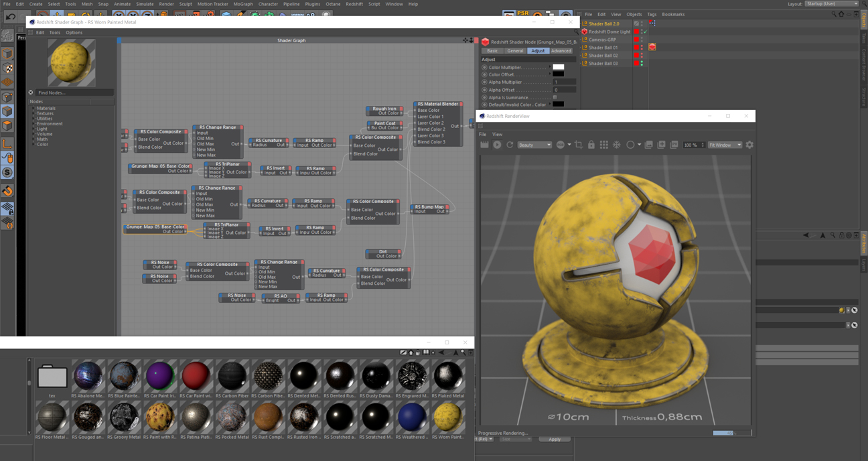Click the Color Offset black swatch
Screen dimensions: 868x461
pos(558,74)
